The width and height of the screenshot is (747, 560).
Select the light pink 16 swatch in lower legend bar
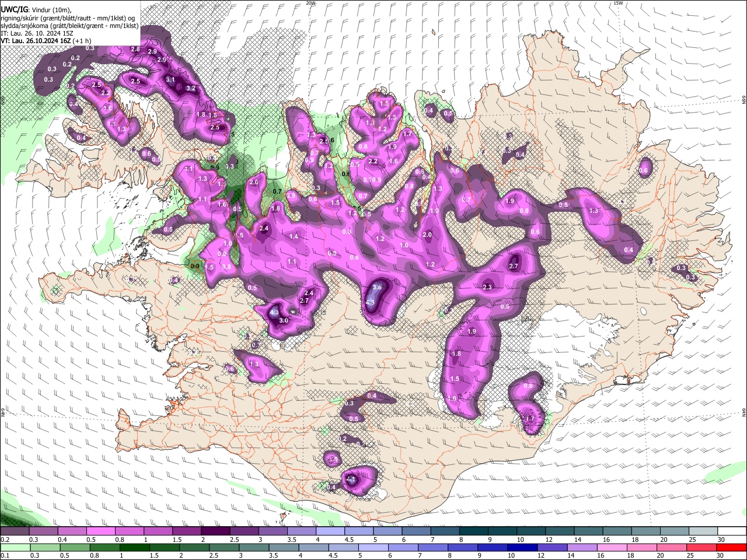coord(613,548)
